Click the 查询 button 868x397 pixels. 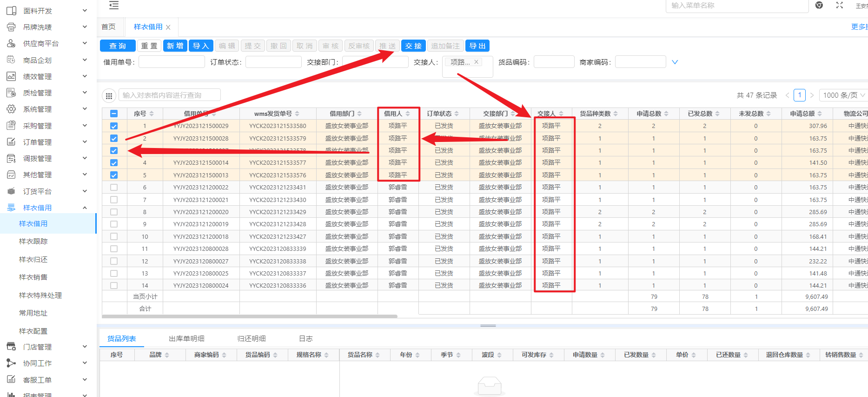[x=118, y=46]
